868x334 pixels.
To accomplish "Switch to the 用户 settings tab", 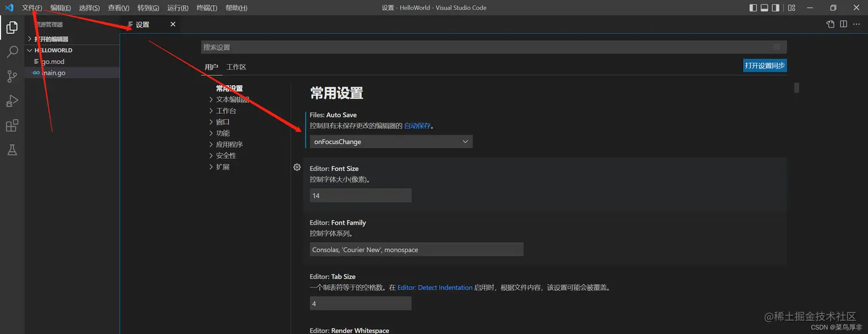I will [x=211, y=67].
